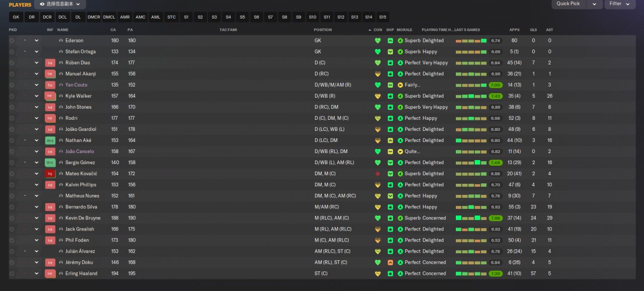Click the profile icon beside Phil Foden's name
The width and height of the screenshot is (644, 291).
[x=61, y=240]
